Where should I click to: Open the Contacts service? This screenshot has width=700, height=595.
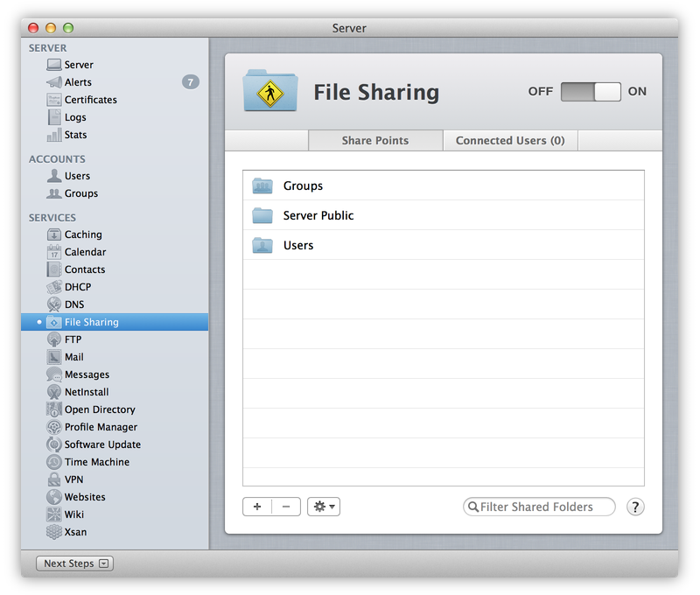[115, 269]
